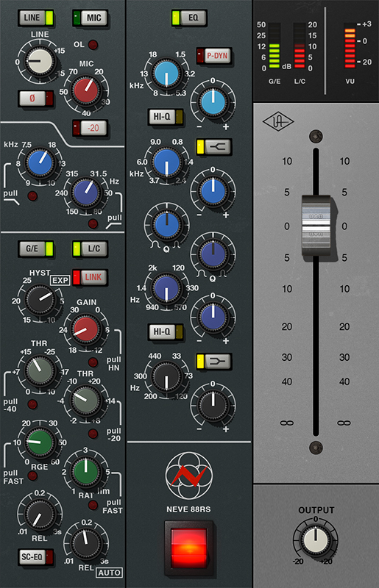Click the LINE gain knob
Image resolution: width=379 pixels, height=588 pixels.
pos(39,61)
